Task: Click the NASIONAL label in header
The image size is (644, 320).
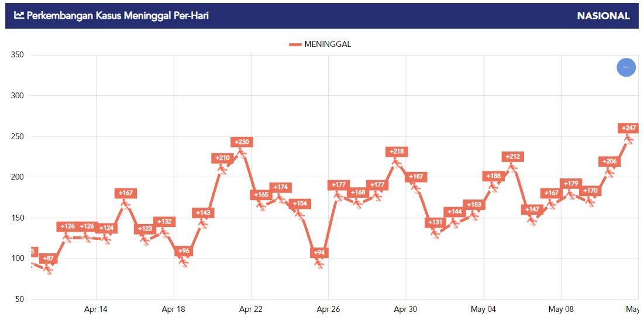Action: click(x=603, y=16)
